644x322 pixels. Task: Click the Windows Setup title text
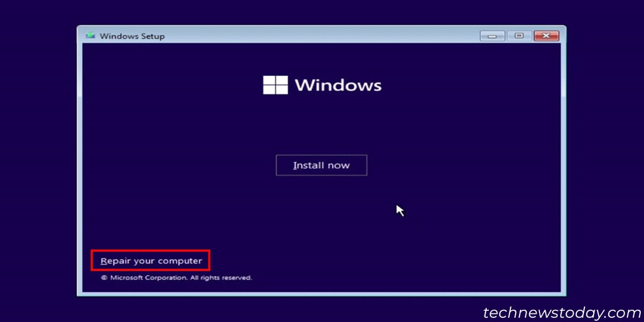pyautogui.click(x=132, y=36)
